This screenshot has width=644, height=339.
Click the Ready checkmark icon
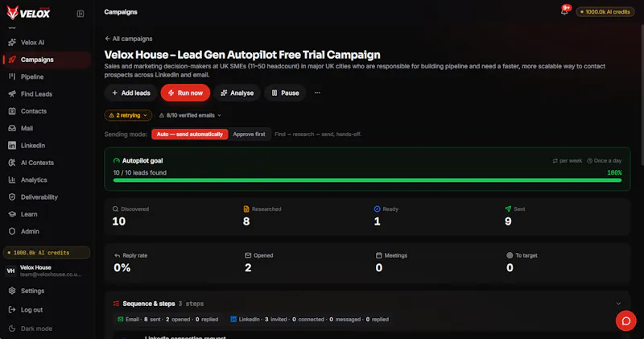377,209
